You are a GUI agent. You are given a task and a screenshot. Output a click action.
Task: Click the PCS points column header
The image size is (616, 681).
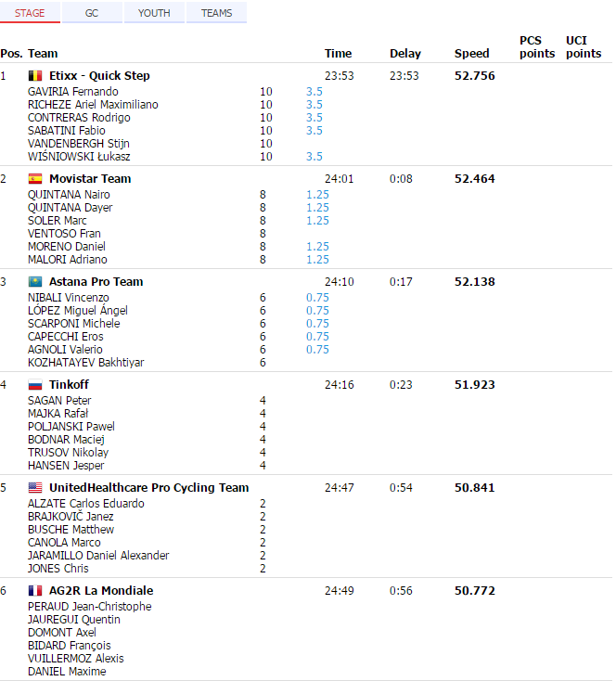[x=537, y=47]
